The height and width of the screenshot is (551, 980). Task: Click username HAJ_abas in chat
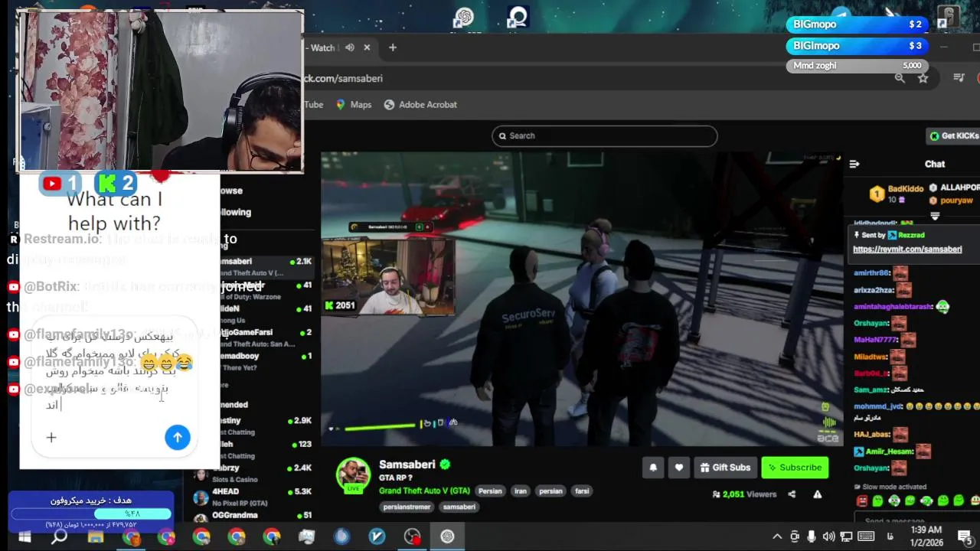pos(871,435)
